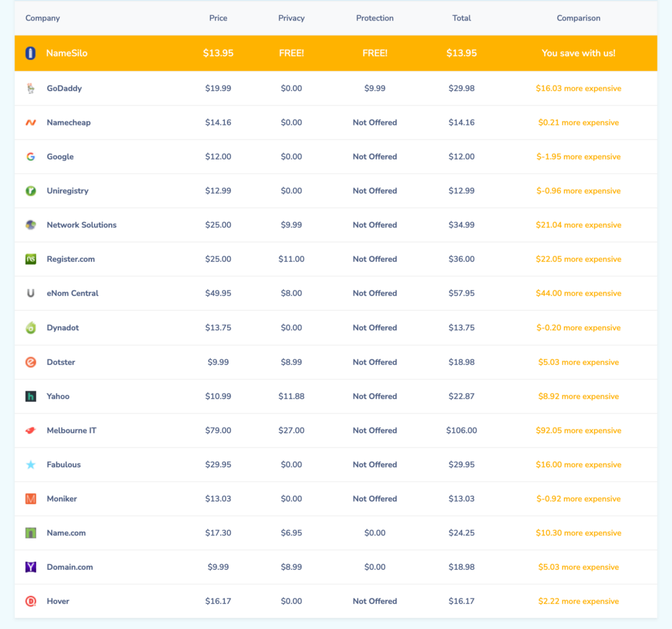Click '$2.22 more expensive' in Hover row
Image resolution: width=672 pixels, height=629 pixels.
tap(579, 601)
